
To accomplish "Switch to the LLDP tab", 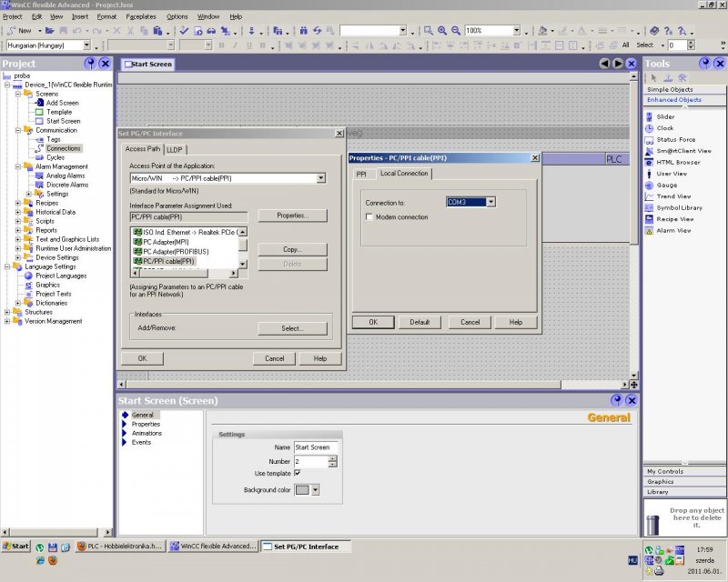I will click(175, 149).
